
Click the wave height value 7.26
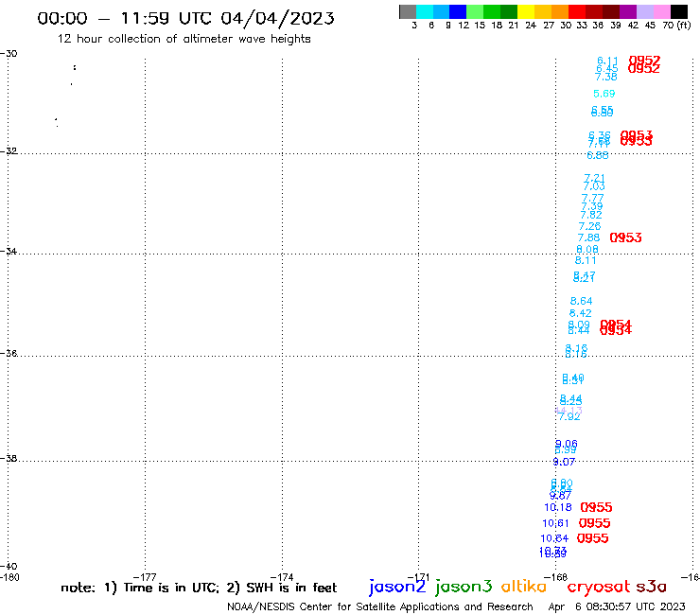coord(589,226)
